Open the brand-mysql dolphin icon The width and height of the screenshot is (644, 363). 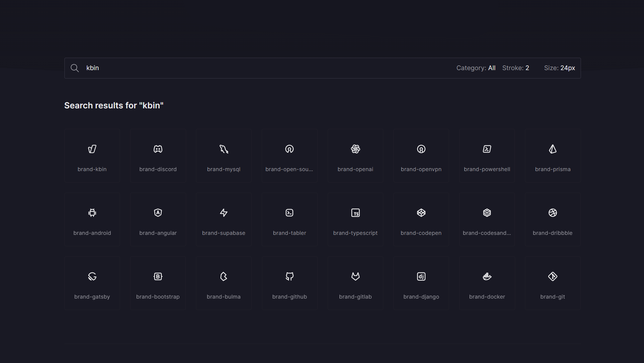[224, 149]
